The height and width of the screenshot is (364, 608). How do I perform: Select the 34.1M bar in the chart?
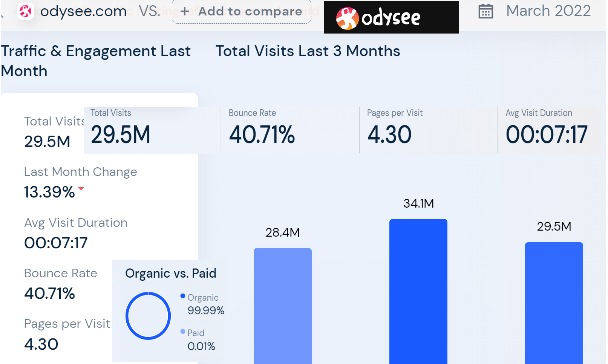click(418, 291)
